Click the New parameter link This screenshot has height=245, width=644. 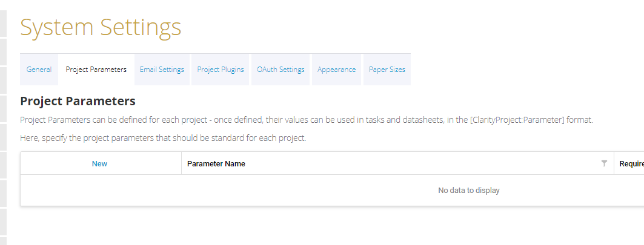[99, 164]
